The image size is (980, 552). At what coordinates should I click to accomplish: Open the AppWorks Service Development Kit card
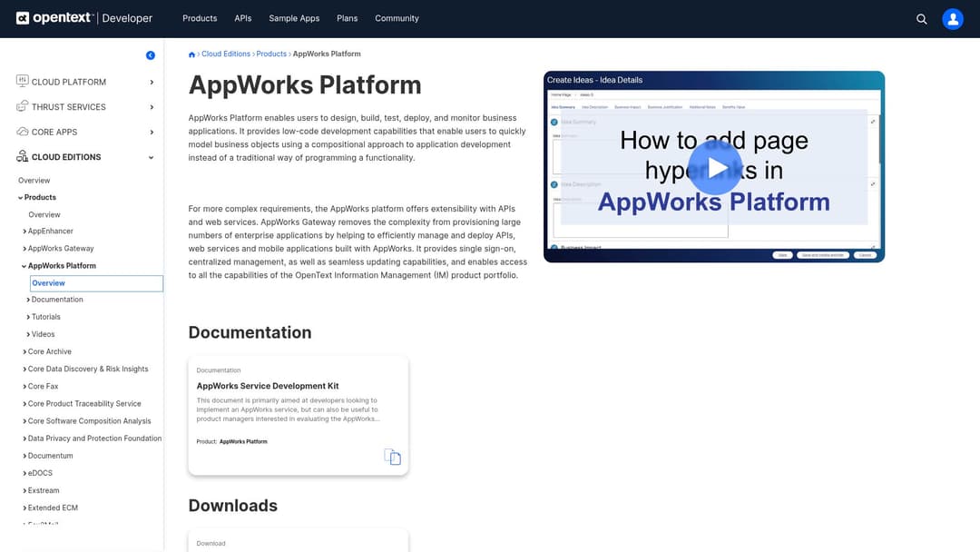click(299, 416)
